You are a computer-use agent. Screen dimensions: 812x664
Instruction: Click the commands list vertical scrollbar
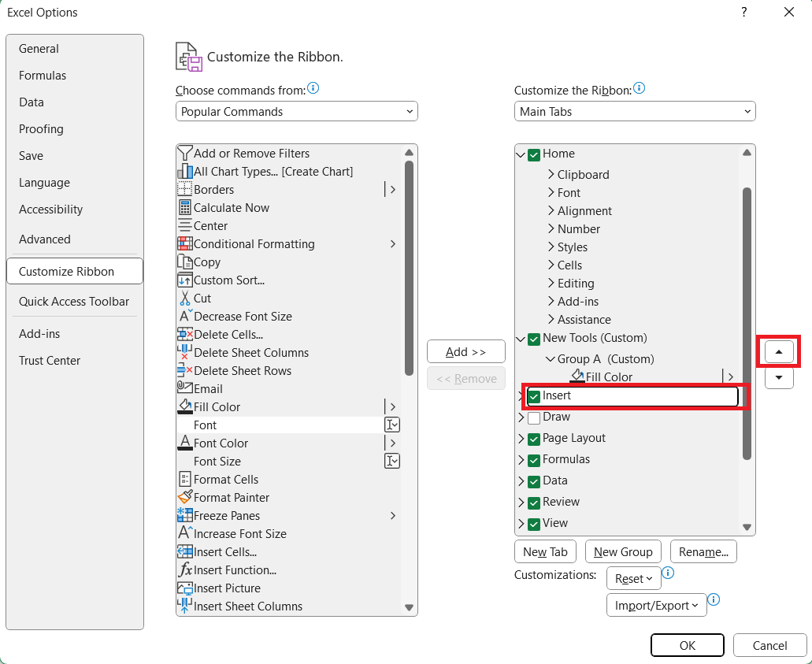pyautogui.click(x=409, y=269)
